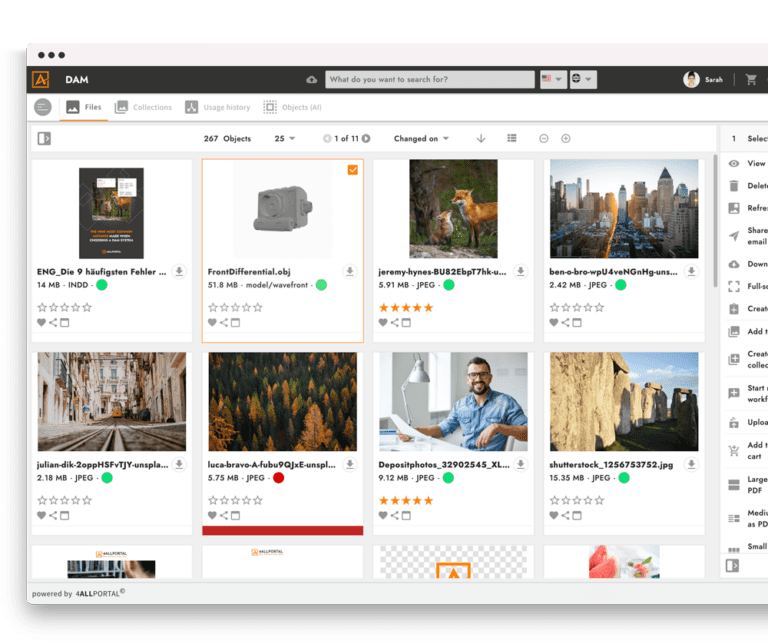768x641 pixels.
Task: Click the View eye icon in side panel
Action: [x=734, y=164]
